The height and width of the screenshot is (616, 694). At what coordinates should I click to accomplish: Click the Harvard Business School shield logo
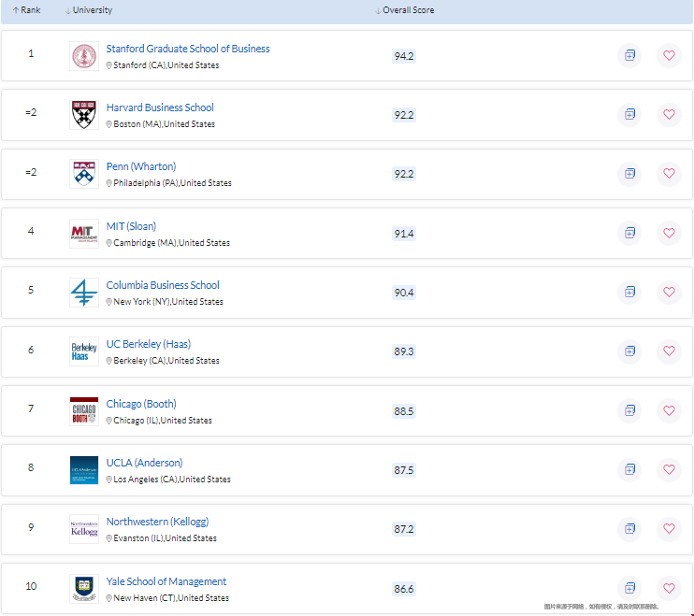pyautogui.click(x=84, y=115)
